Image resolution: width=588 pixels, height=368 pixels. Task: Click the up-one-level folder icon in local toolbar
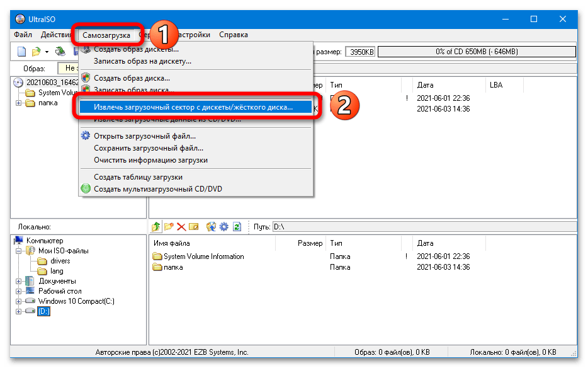click(156, 226)
